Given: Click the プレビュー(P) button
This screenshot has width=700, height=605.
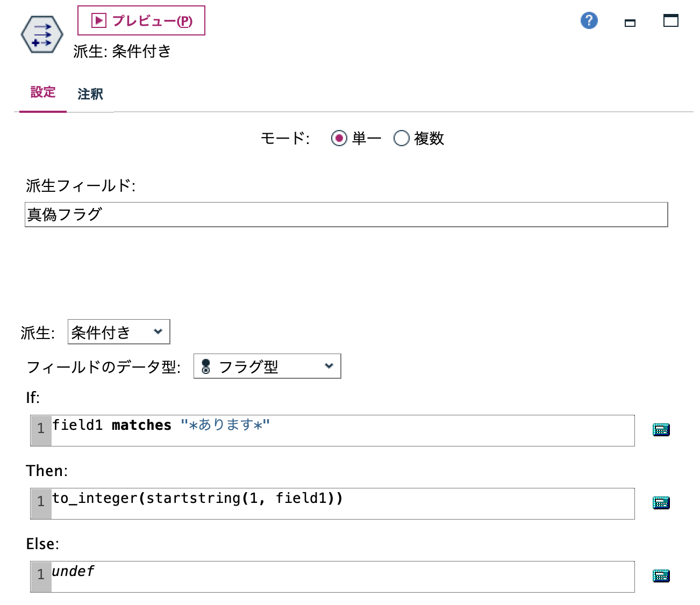Looking at the screenshot, I should point(141,20).
